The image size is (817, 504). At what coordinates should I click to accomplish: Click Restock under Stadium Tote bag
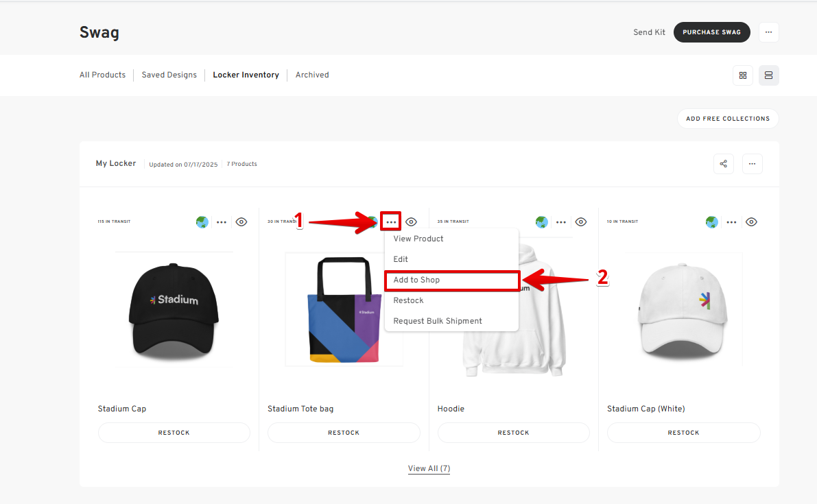[x=344, y=432]
